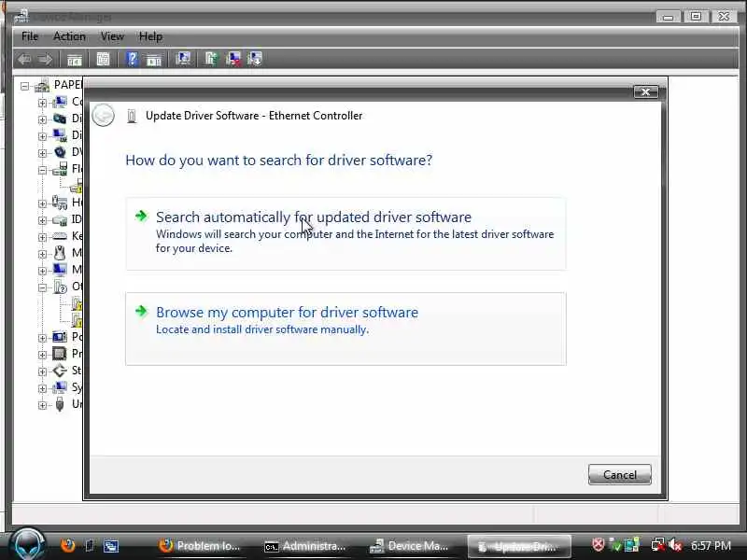
Task: Toggle the console tree toolbar icon
Action: click(x=75, y=59)
